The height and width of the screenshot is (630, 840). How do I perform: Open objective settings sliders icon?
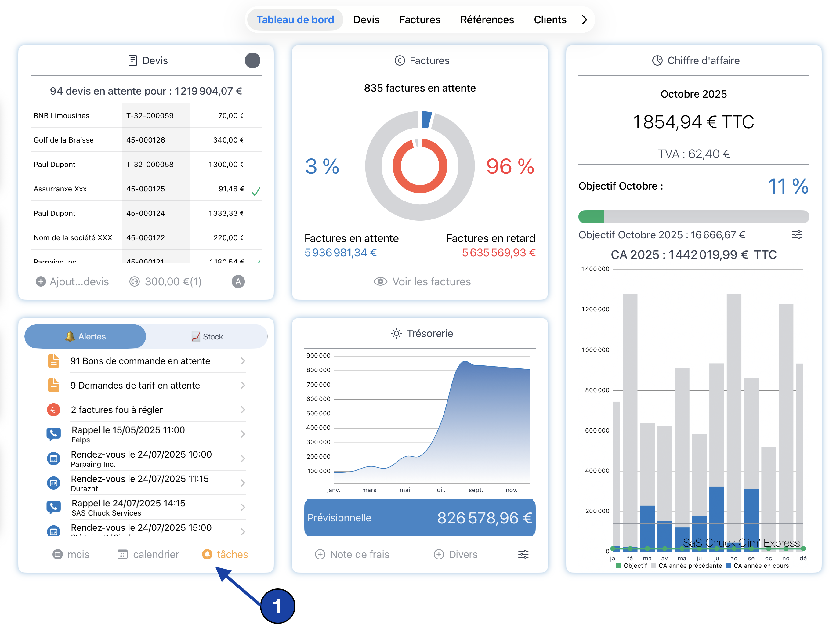click(x=797, y=235)
